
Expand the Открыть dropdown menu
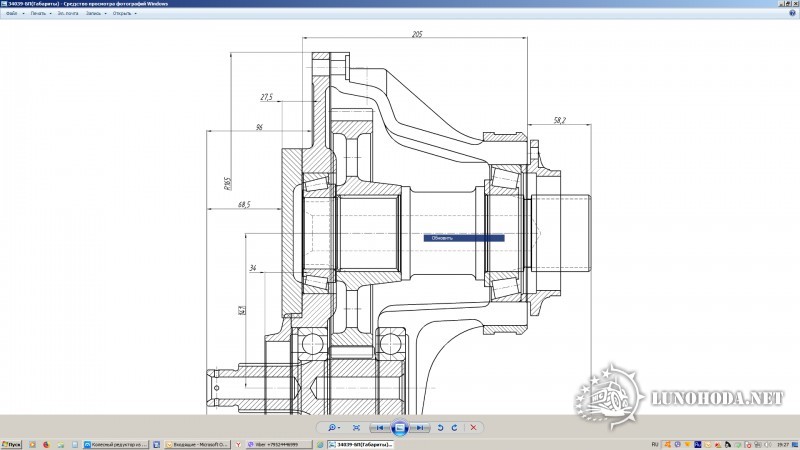tap(124, 13)
